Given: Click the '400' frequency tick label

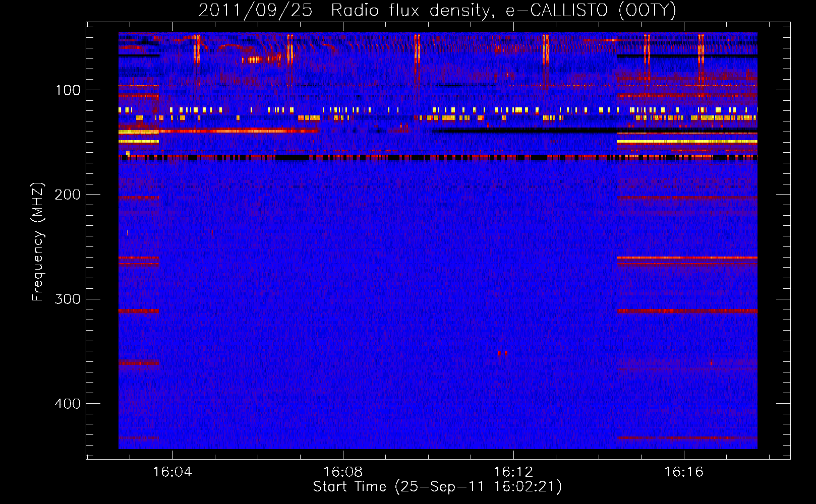Looking at the screenshot, I should point(68,404).
